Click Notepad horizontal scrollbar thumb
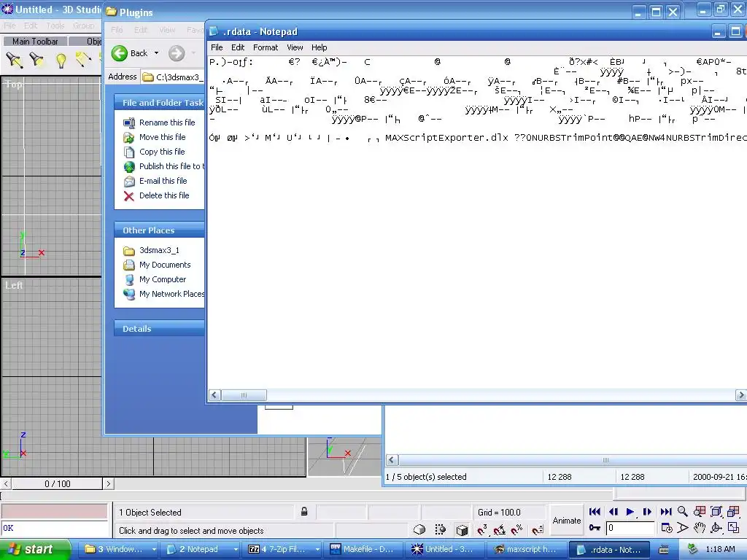 tap(244, 395)
